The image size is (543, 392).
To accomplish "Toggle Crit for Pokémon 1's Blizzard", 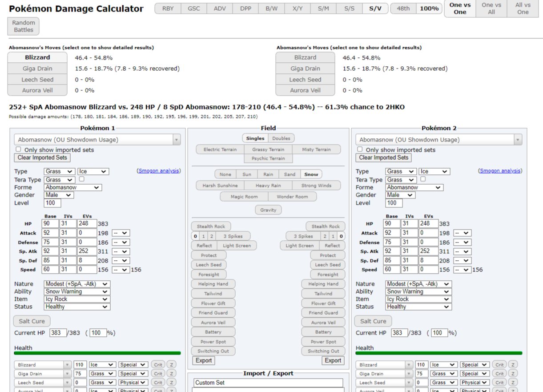I will [x=158, y=364].
